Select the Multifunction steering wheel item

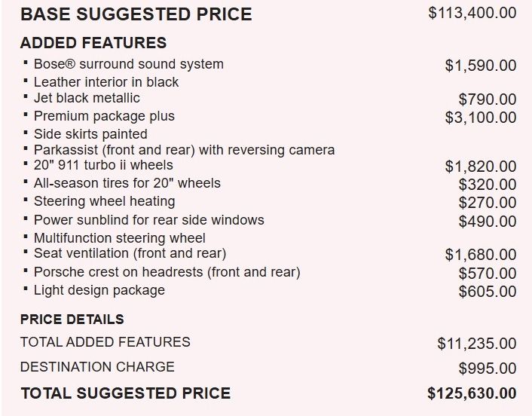tap(119, 238)
